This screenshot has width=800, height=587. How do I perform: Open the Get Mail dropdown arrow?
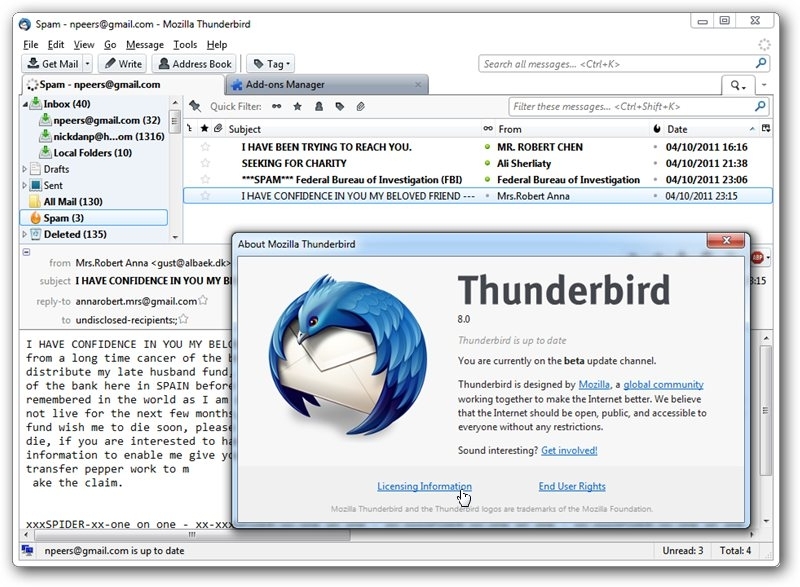pos(88,64)
